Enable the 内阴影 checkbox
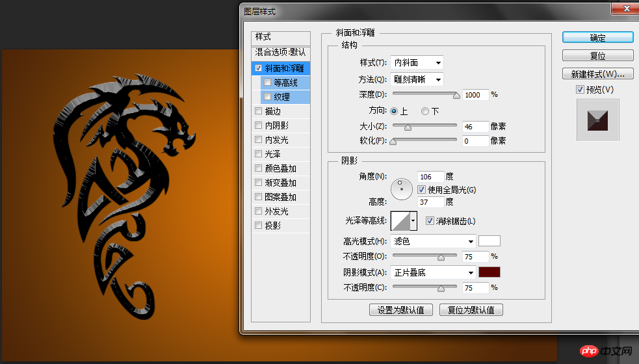The image size is (639, 364). (x=258, y=125)
